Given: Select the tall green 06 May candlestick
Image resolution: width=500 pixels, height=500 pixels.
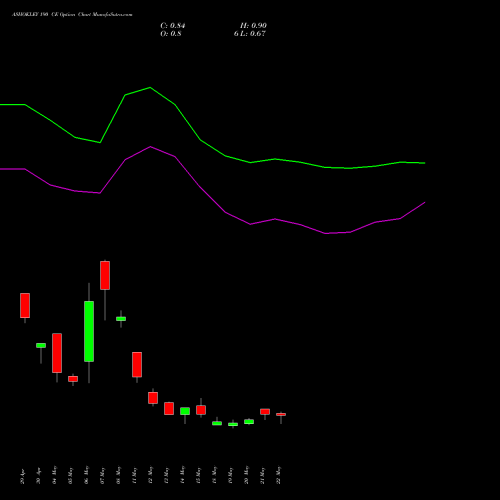Looking at the screenshot, I should pos(89,331).
